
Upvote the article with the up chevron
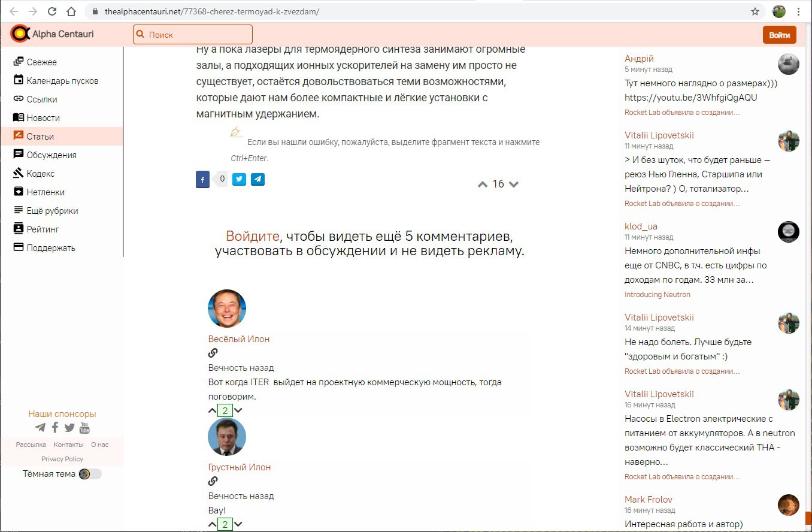tap(483, 185)
